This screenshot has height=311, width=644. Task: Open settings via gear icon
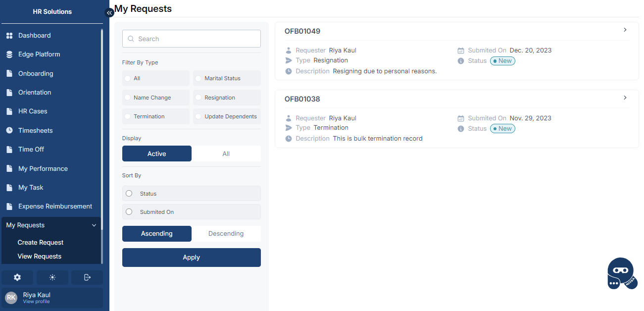click(17, 277)
